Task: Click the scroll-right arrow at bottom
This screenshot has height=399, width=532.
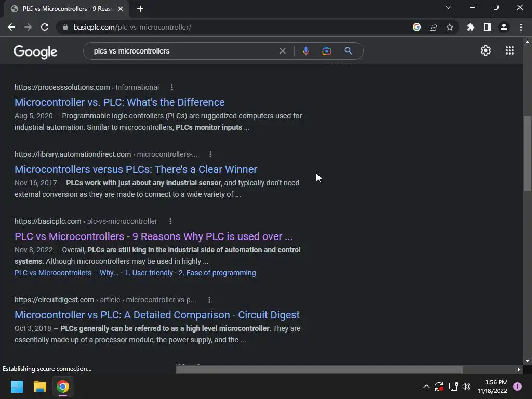Action: point(519,369)
